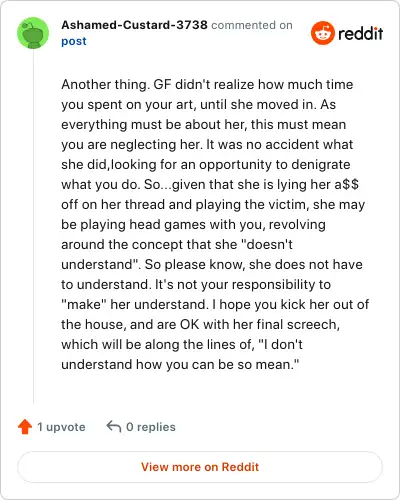Click the green Snoo avatar of the commenter
400x500 pixels.
point(33,33)
